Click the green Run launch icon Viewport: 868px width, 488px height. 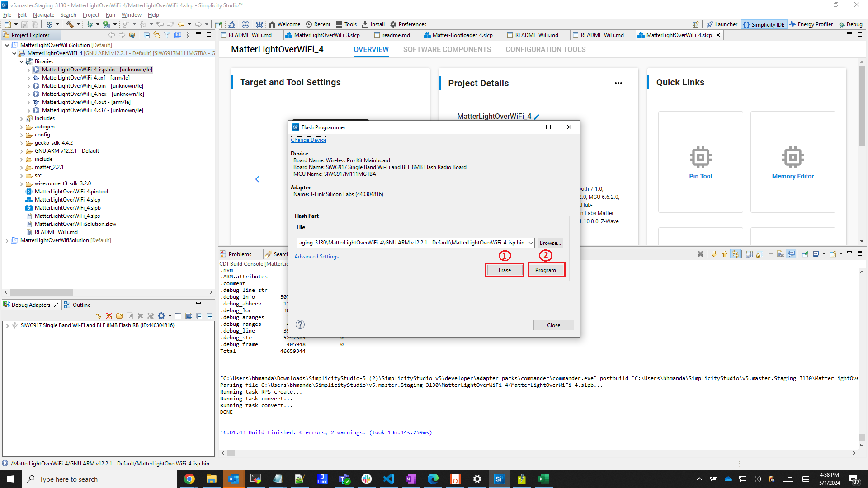(106, 24)
